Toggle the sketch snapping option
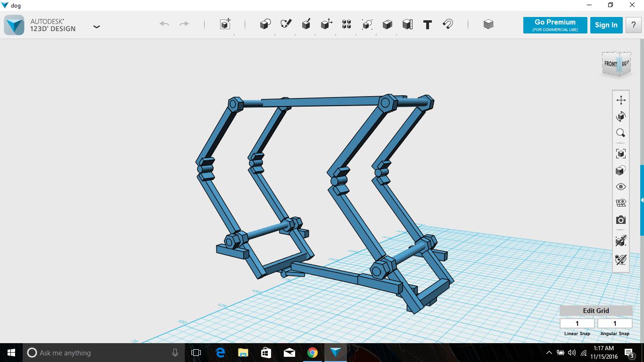 pos(621,259)
